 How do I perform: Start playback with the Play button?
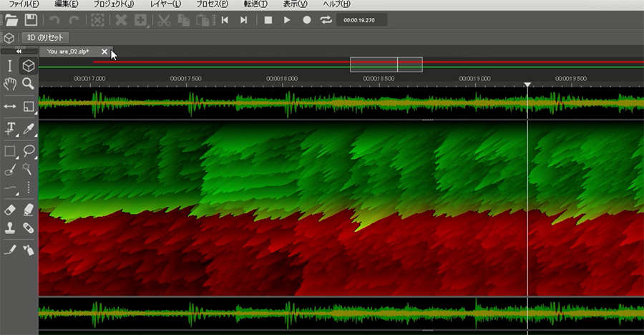pyautogui.click(x=287, y=20)
